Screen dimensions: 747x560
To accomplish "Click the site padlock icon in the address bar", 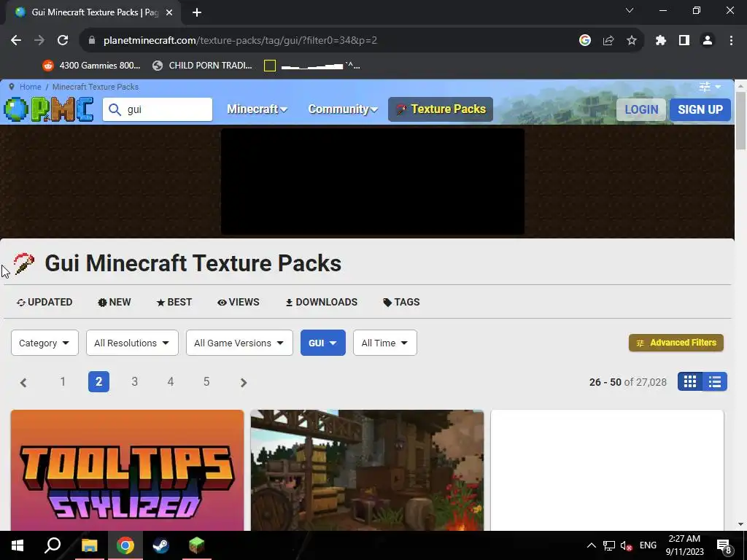I will [x=92, y=41].
